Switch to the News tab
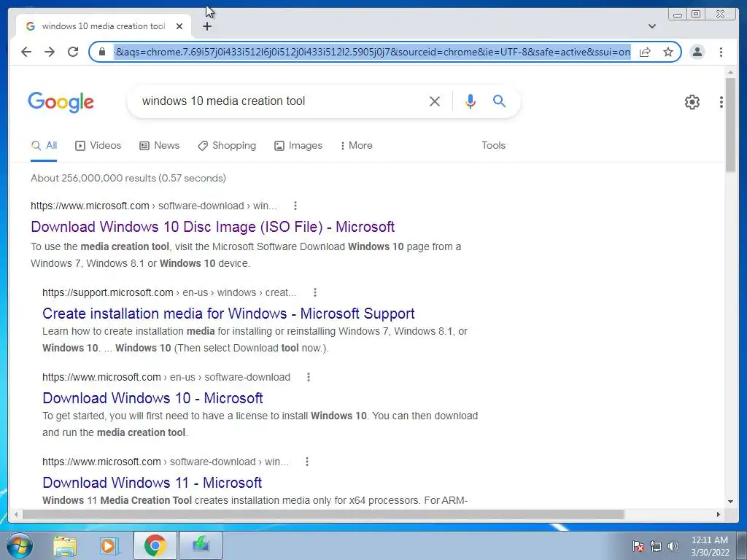Image resolution: width=747 pixels, height=560 pixels. (x=159, y=146)
